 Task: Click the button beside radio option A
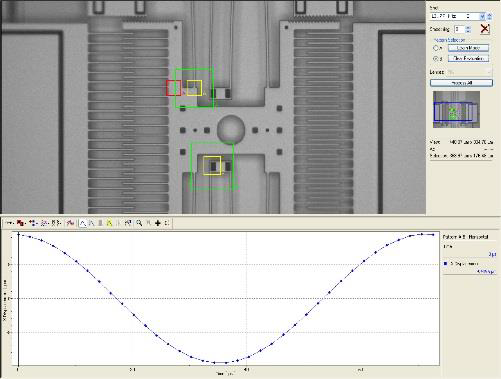tap(468, 48)
